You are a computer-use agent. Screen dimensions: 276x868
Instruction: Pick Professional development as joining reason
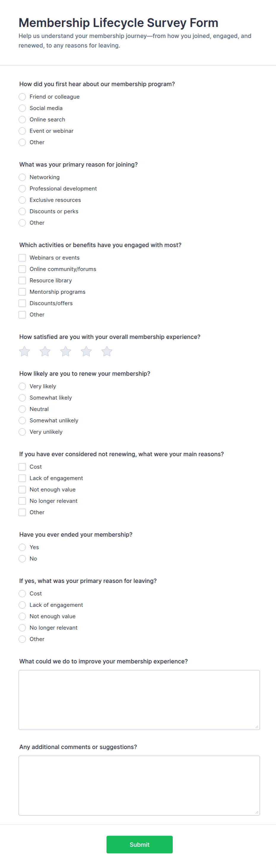pos(22,189)
